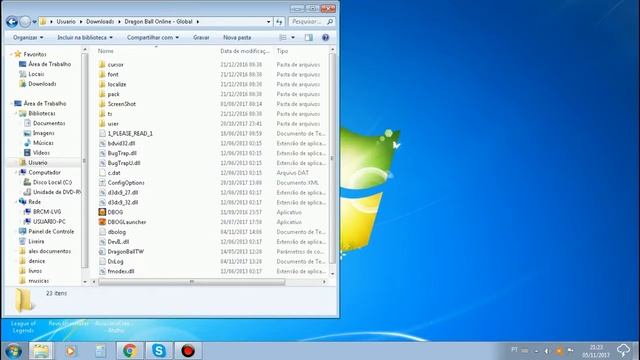This screenshot has height=360, width=640.
Task: Open the view options dropdown arrow
Action: click(293, 38)
